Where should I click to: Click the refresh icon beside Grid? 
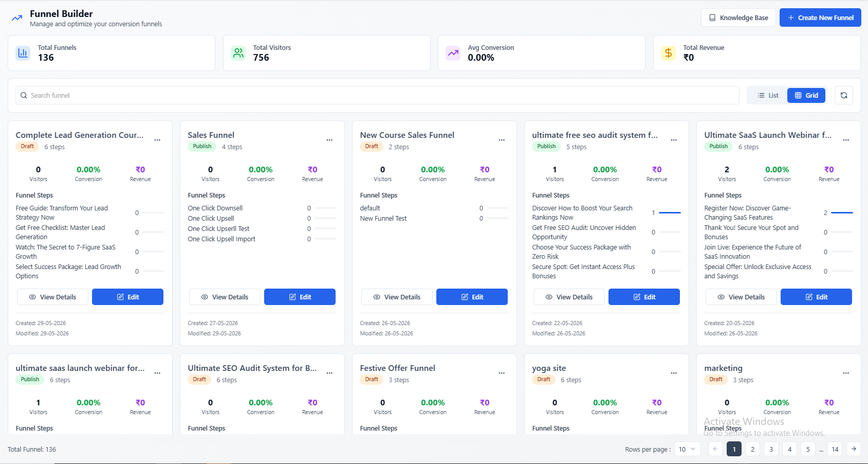point(844,95)
